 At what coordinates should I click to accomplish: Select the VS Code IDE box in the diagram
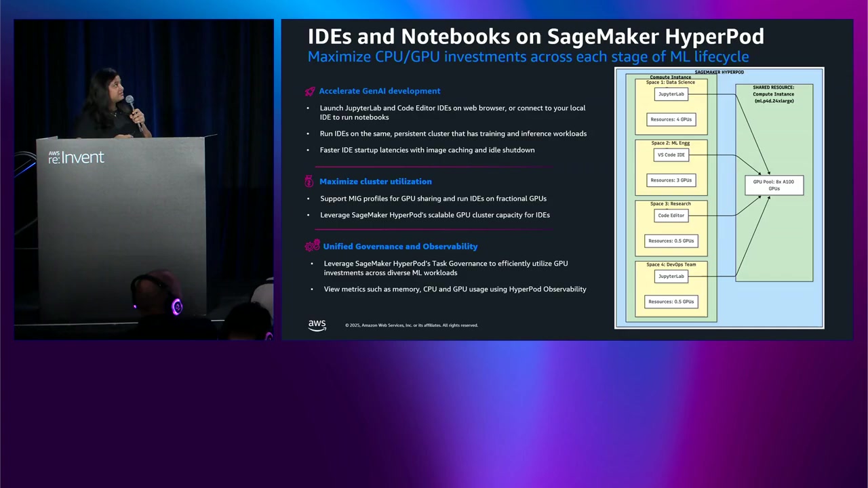coord(671,155)
